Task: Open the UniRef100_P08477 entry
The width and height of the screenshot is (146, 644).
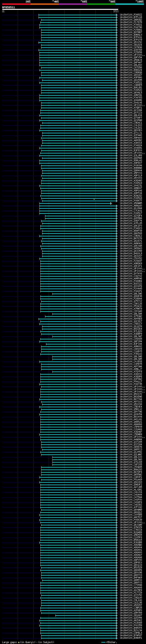Action: pos(131,201)
